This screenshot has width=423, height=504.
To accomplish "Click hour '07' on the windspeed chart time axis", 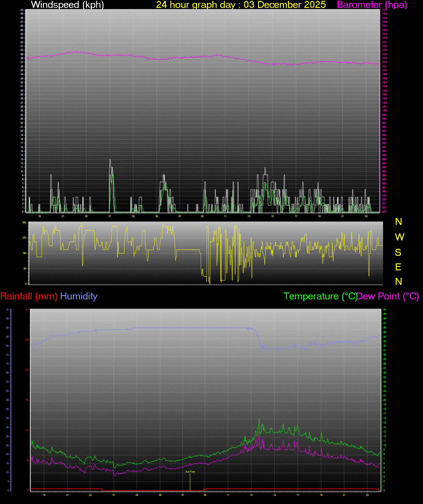I will [x=180, y=216].
